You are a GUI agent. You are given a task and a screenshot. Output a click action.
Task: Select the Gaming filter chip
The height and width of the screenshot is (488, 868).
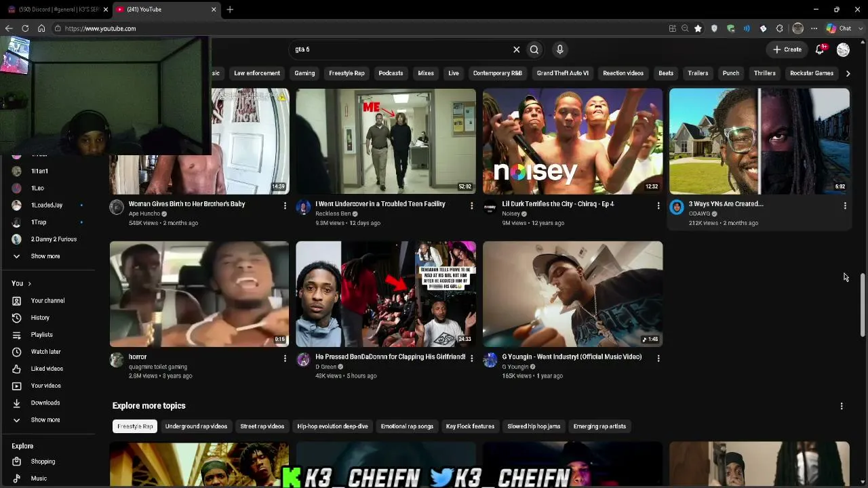pyautogui.click(x=304, y=73)
